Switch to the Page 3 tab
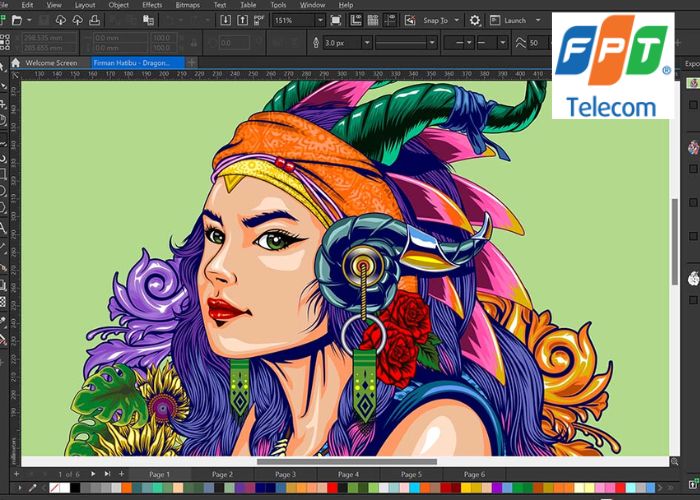700x500 pixels. pyautogui.click(x=285, y=474)
